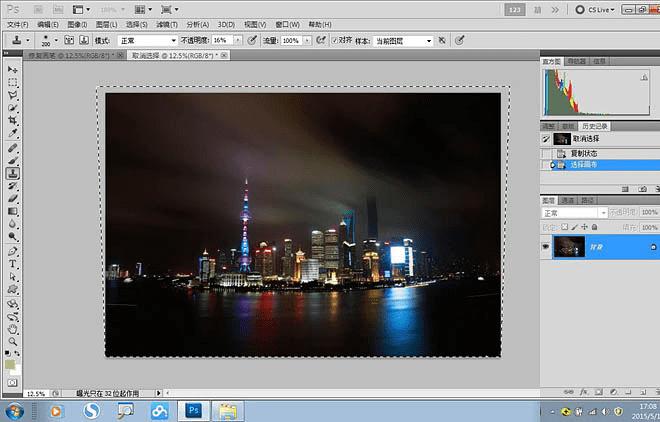Select the Polygonal Lasso tool
660x422 pixels.
[13, 95]
